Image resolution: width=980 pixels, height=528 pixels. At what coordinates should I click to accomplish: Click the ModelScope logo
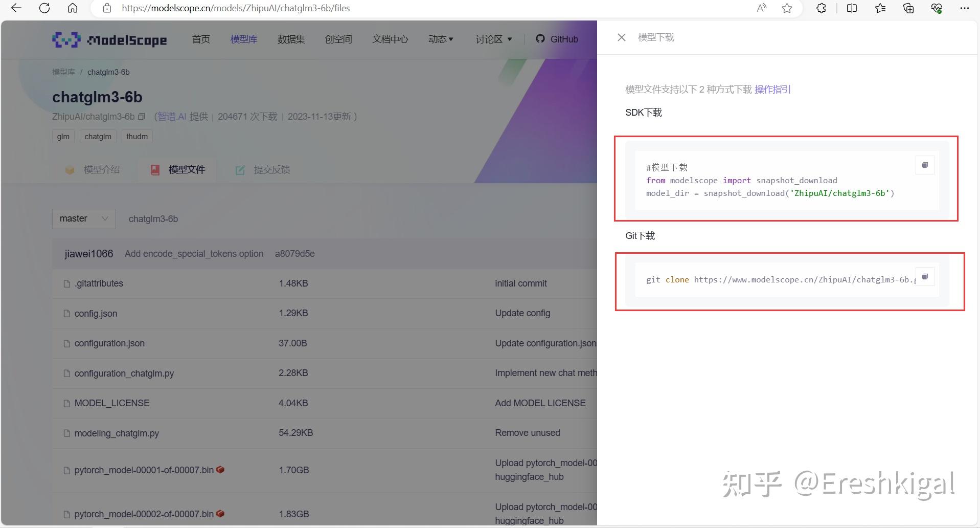pos(109,39)
